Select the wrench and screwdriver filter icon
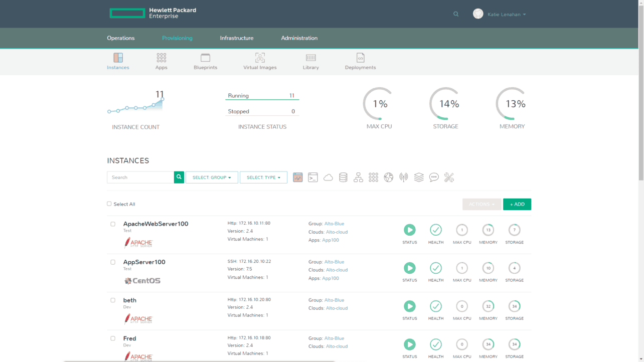Image resolution: width=644 pixels, height=362 pixels. coord(449,177)
